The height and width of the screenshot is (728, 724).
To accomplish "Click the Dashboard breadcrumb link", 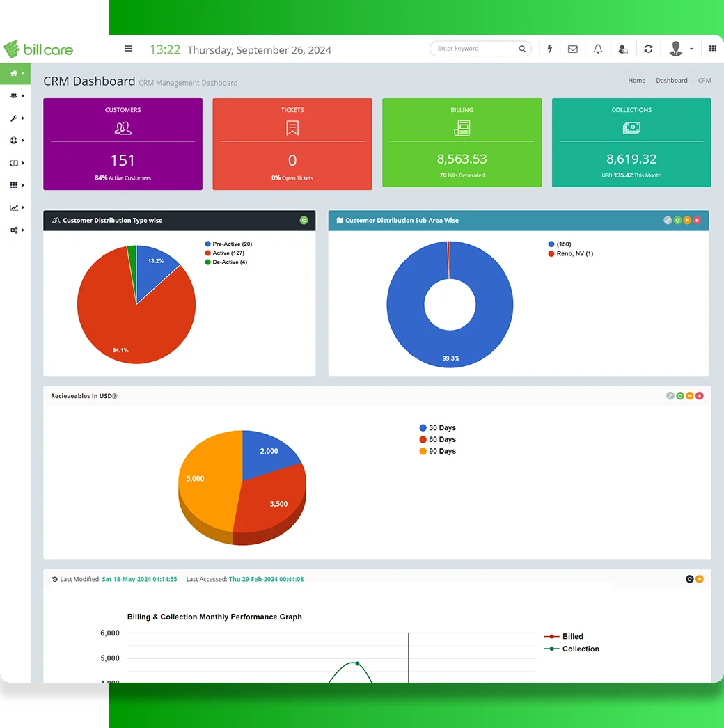I will tap(671, 81).
